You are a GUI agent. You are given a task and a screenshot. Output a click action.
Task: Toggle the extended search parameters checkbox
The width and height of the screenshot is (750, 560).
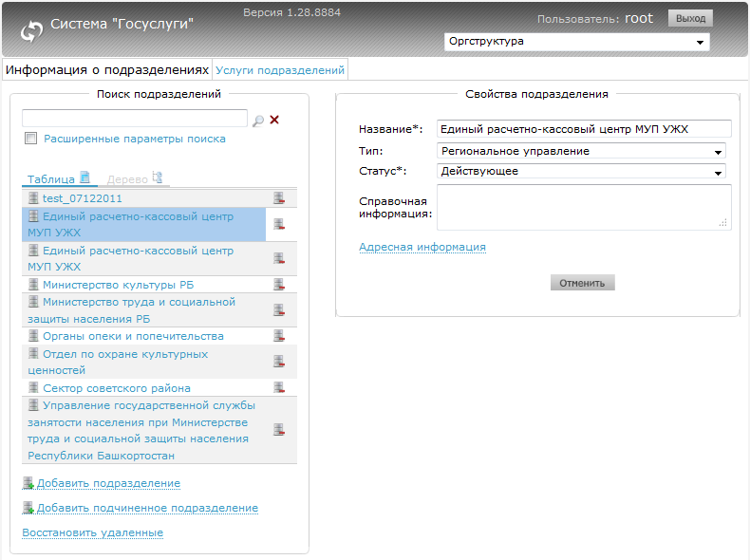[x=31, y=139]
